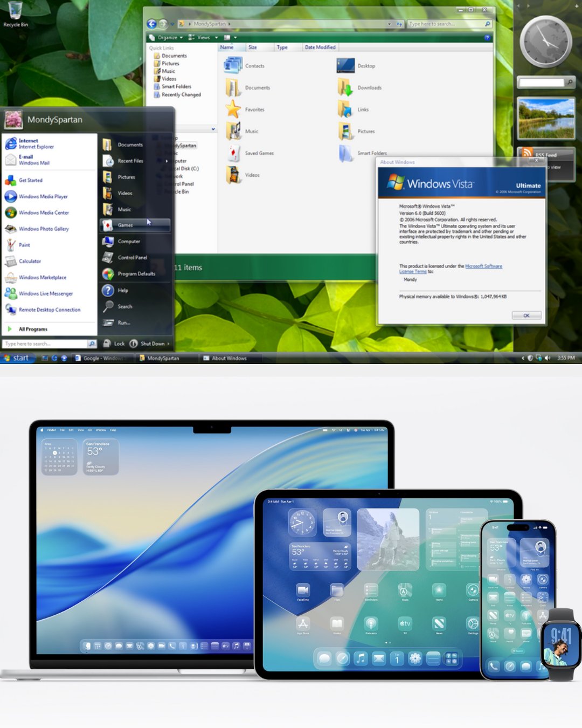The height and width of the screenshot is (728, 582).
Task: Open the Views dropdown in Explorer toolbar
Action: coord(203,38)
